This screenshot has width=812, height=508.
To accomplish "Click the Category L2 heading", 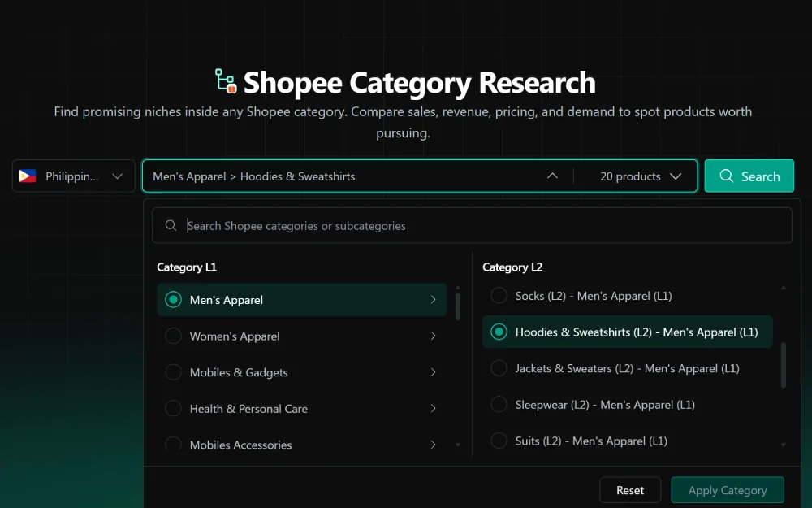I will [512, 267].
